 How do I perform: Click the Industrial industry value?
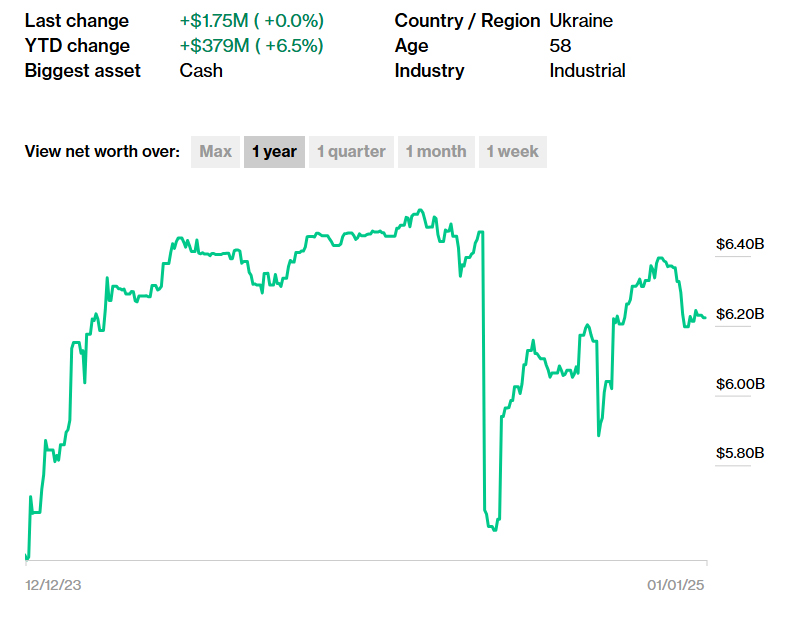point(587,71)
